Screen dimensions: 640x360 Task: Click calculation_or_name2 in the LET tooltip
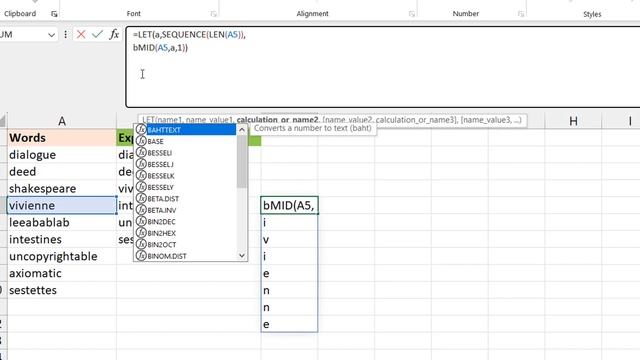click(277, 120)
